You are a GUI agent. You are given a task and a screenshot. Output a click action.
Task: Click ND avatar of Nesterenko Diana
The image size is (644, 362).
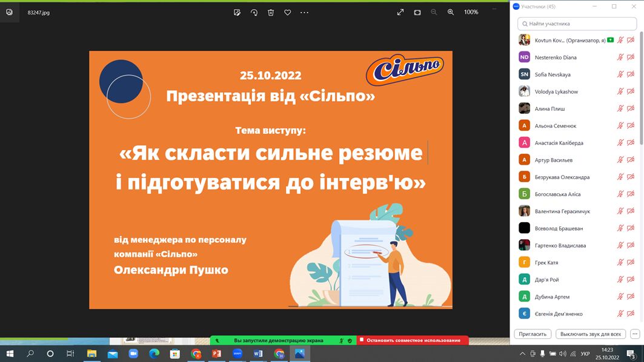point(524,58)
